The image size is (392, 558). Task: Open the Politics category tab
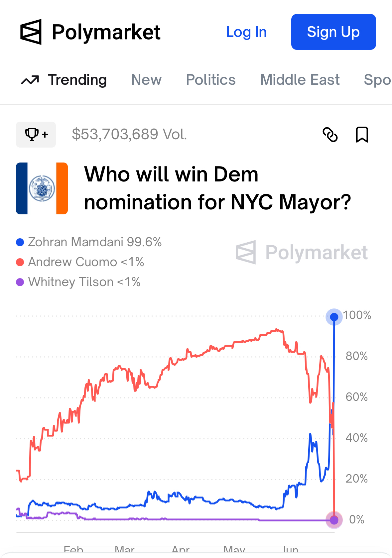click(211, 80)
